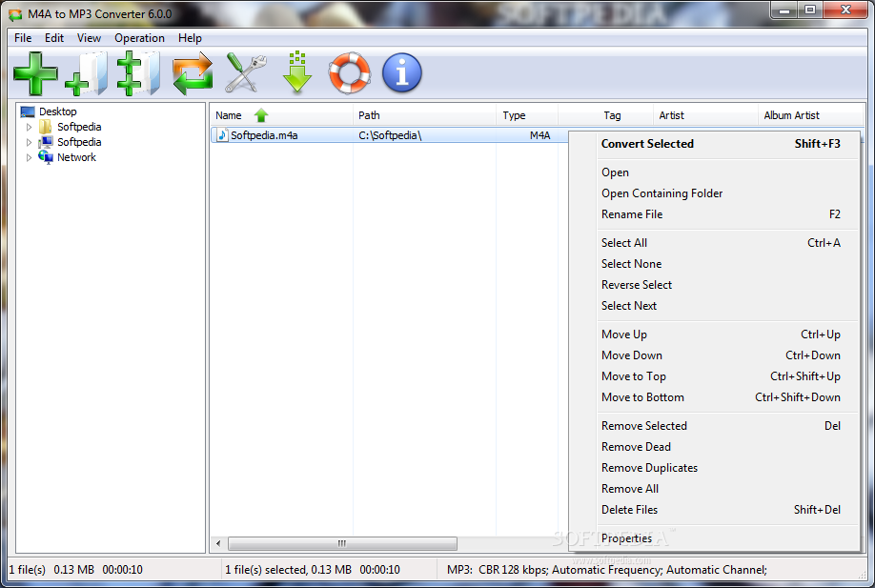This screenshot has height=588, width=875.
Task: Start conversion with orange-green arrows icon
Action: click(x=193, y=73)
